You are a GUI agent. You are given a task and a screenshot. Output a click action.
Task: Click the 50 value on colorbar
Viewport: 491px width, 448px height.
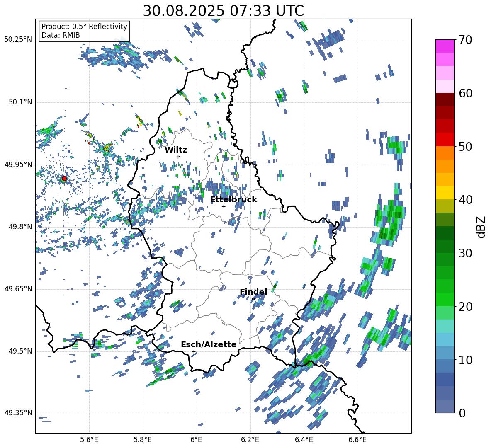coord(466,146)
